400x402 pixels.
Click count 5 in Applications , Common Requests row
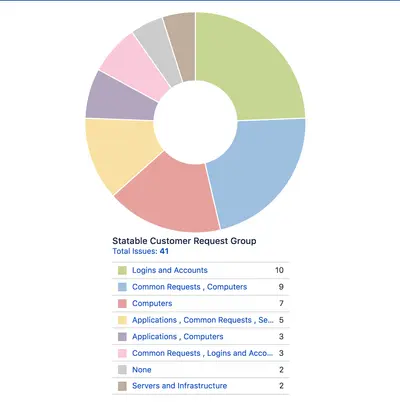point(281,320)
